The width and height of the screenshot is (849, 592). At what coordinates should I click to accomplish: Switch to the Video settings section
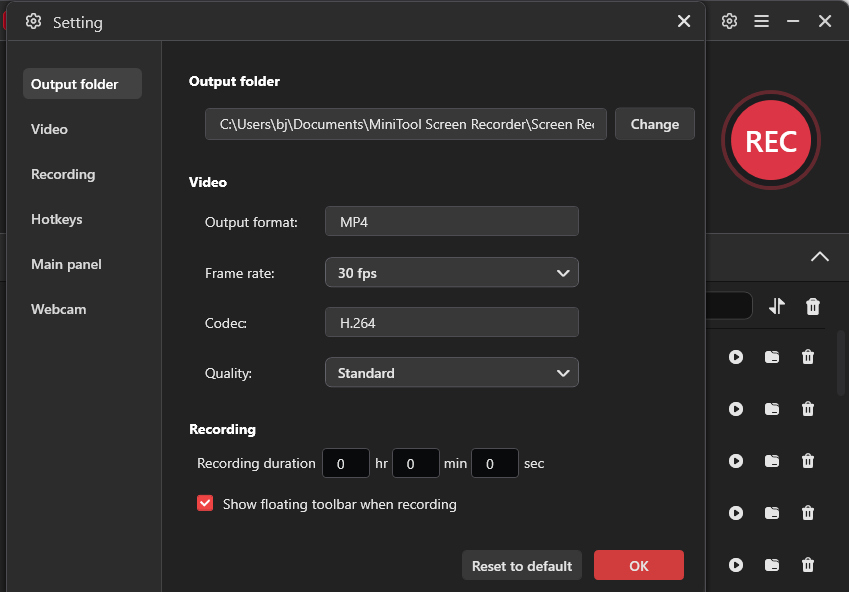click(x=49, y=129)
